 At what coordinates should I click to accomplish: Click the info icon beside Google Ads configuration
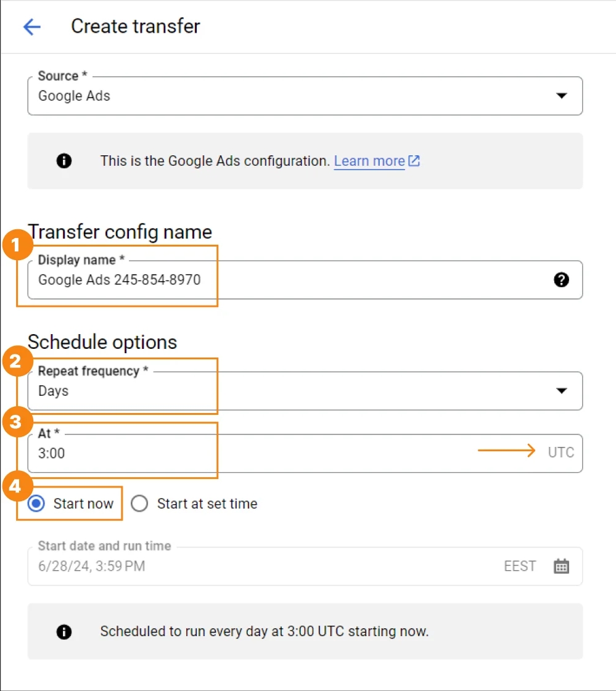point(64,161)
